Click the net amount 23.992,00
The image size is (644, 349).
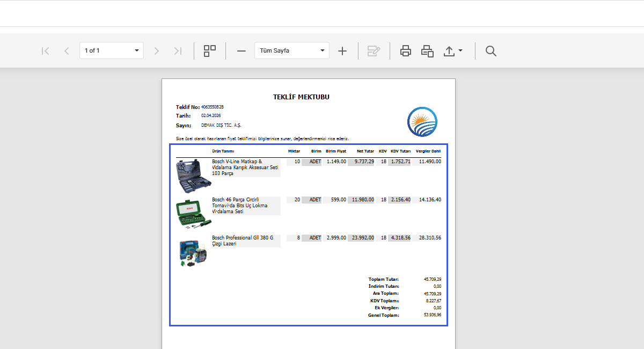point(363,238)
